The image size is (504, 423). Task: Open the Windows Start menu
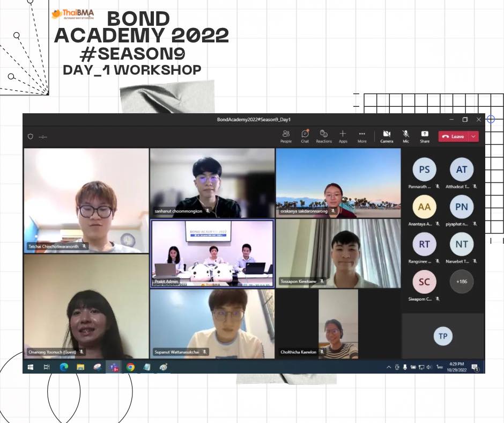[31, 367]
